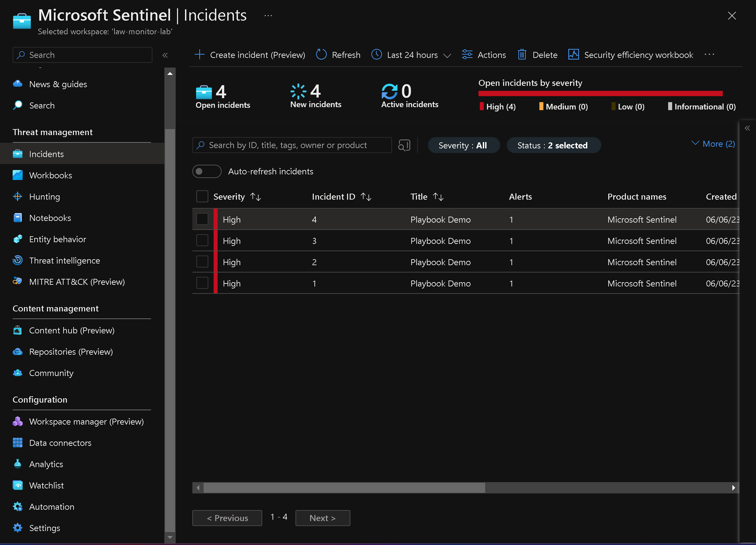
Task: Check the checkbox for incident ID 1
Action: tap(202, 283)
